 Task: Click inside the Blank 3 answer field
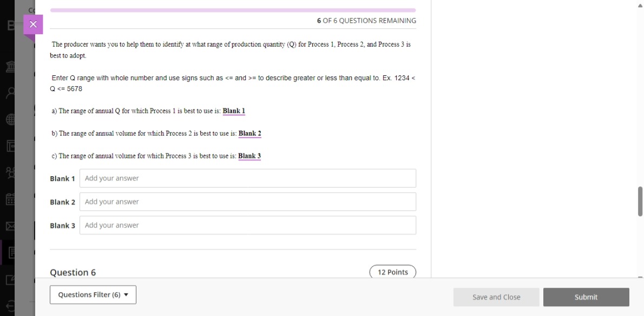tap(247, 224)
